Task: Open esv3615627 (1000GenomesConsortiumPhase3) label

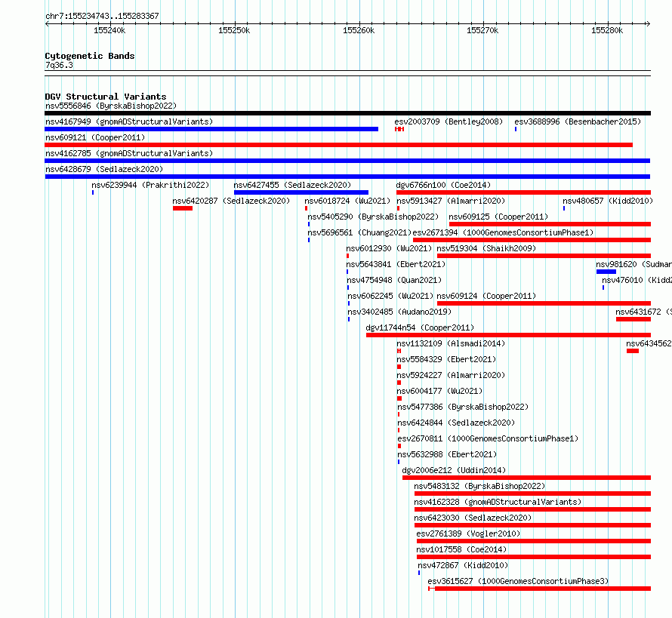Action: [518, 581]
